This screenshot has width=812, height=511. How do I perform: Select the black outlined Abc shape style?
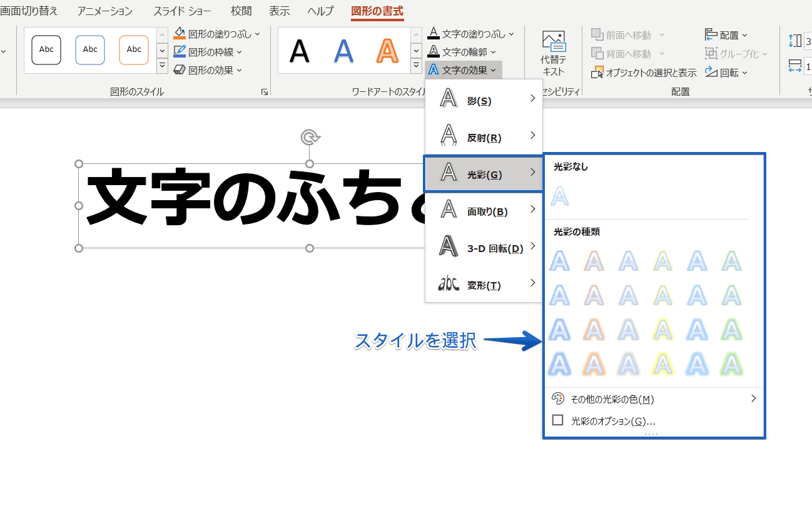pos(46,49)
